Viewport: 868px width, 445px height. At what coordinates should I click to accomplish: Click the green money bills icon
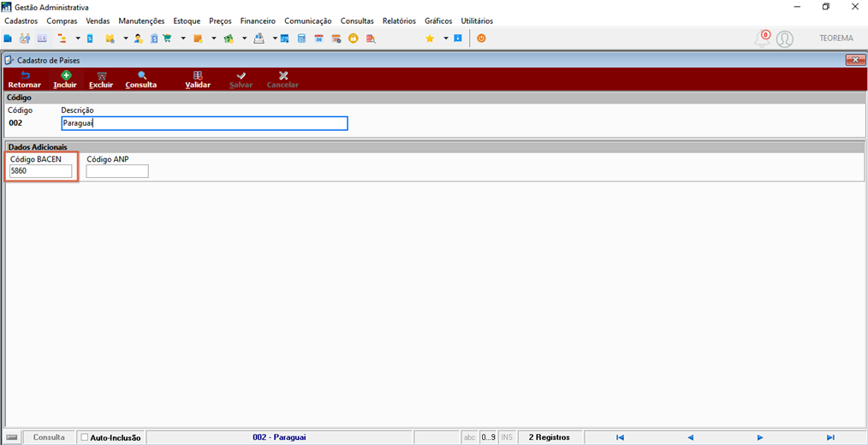tap(229, 39)
